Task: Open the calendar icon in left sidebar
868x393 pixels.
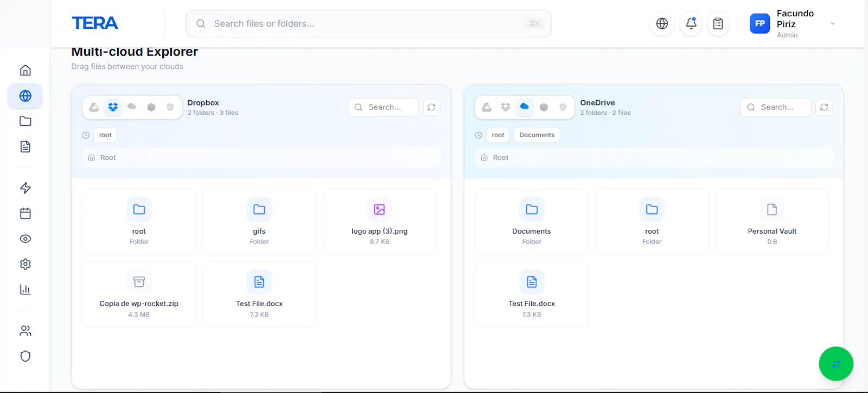Action: coord(25,214)
